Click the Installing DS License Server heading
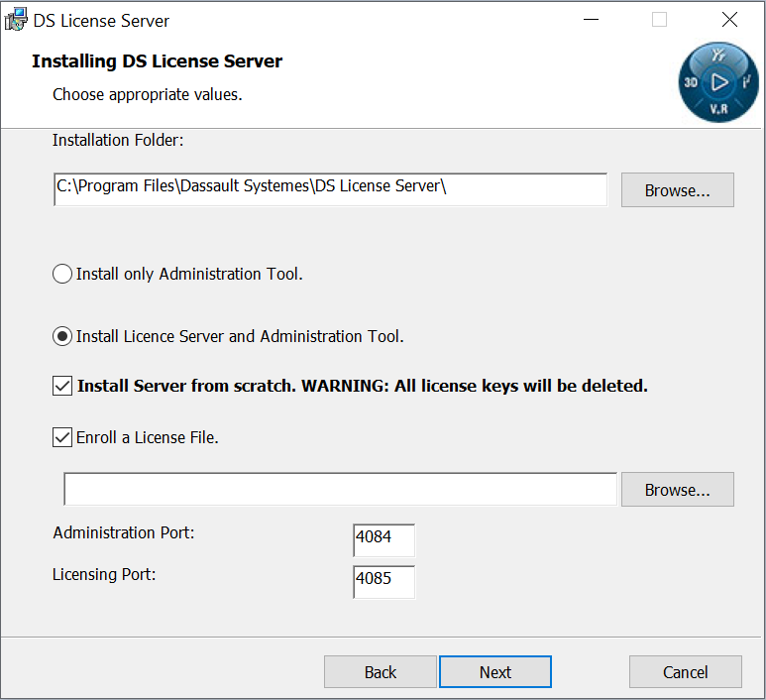Screen dimensions: 766x700 [157, 61]
